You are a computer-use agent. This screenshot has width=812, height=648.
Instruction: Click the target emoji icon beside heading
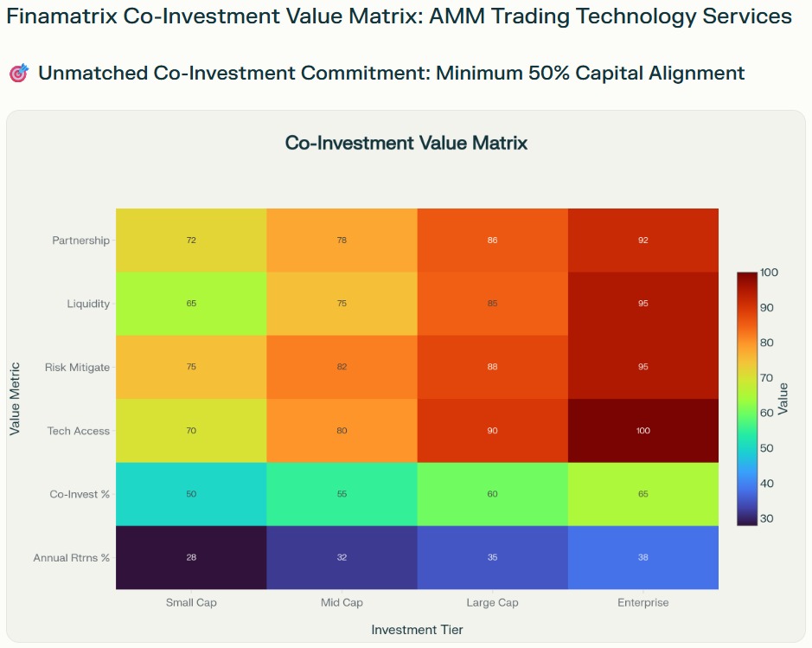(19, 74)
